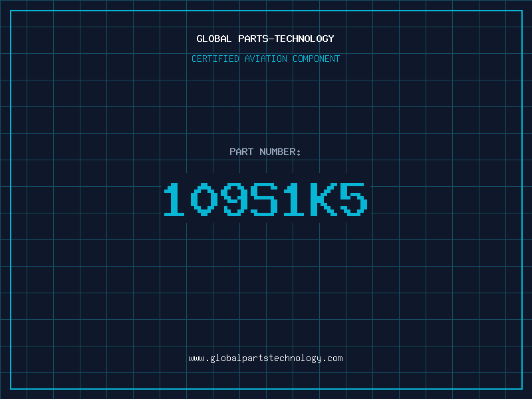Select the word TECHNOLOGY in the header title
Image resolution: width=532 pixels, height=399 pixels.
[305, 39]
